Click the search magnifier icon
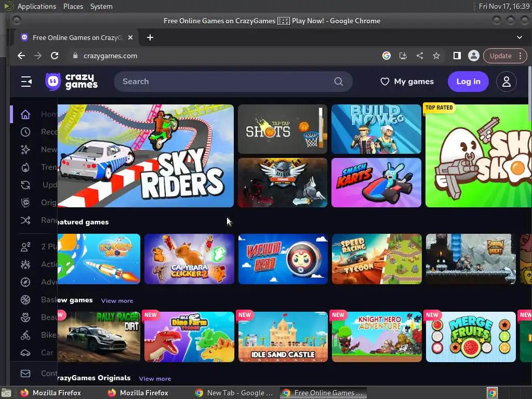Screen dimensions: 532x399 (x=338, y=82)
